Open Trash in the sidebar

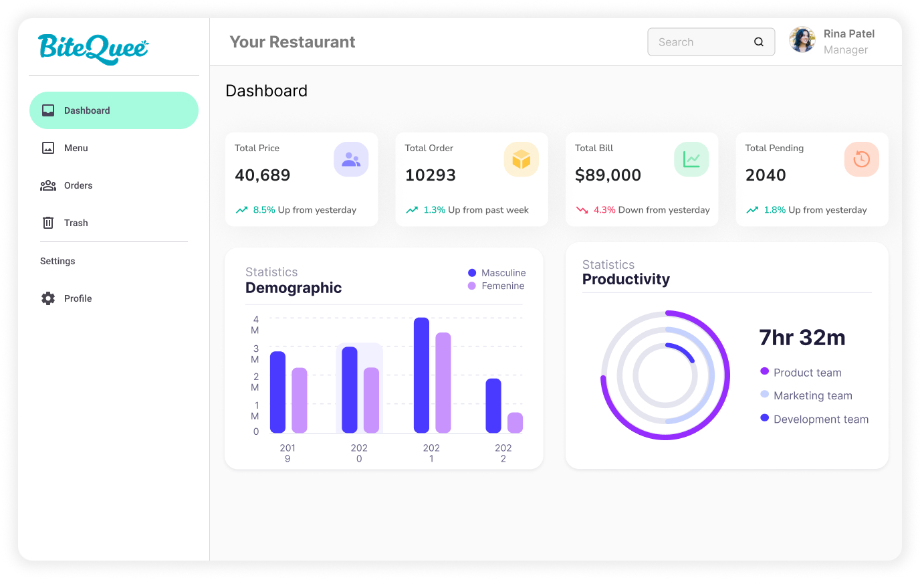pos(114,223)
